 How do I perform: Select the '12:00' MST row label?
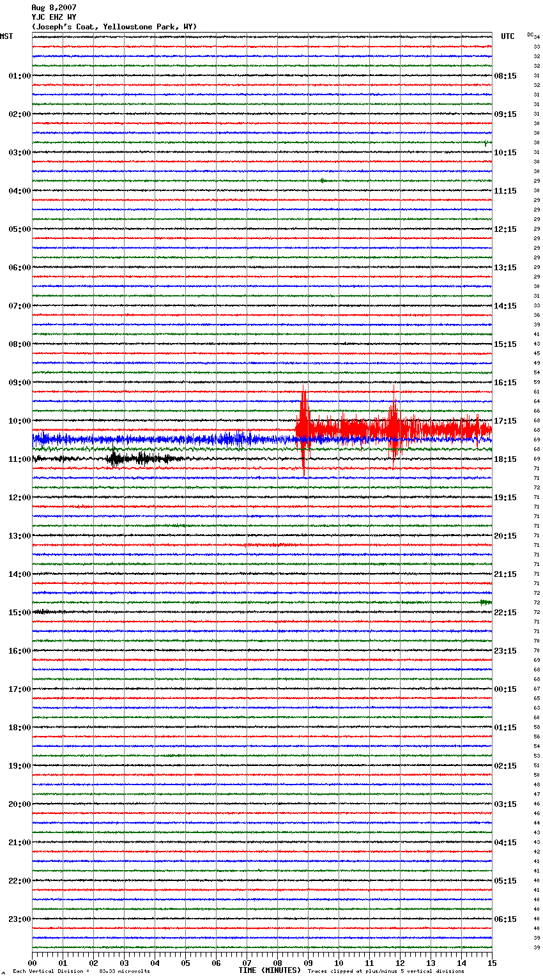[19, 498]
